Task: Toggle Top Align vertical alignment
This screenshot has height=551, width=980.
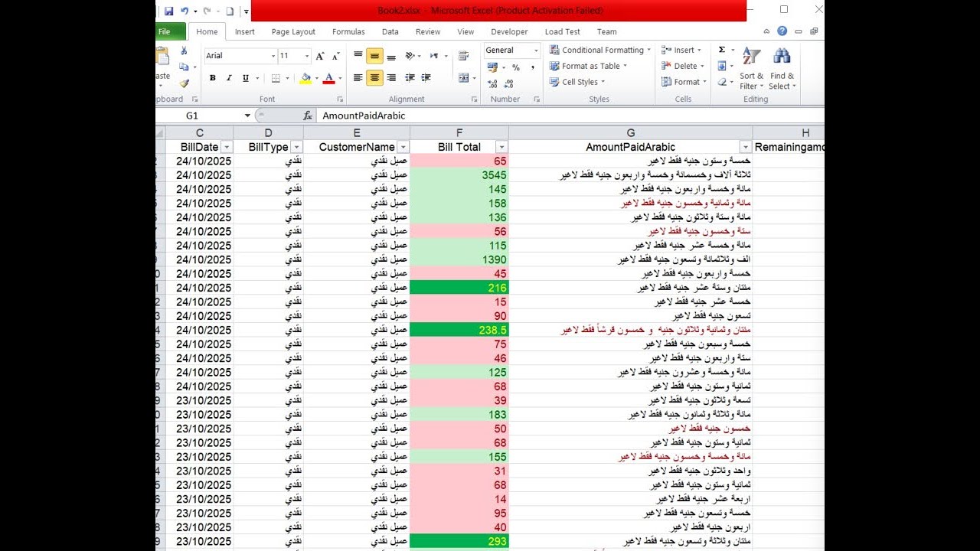Action: point(358,56)
